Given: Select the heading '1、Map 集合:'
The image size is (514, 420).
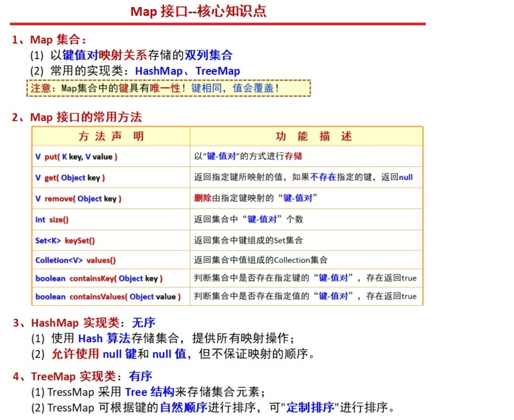Looking at the screenshot, I should pyautogui.click(x=49, y=40).
